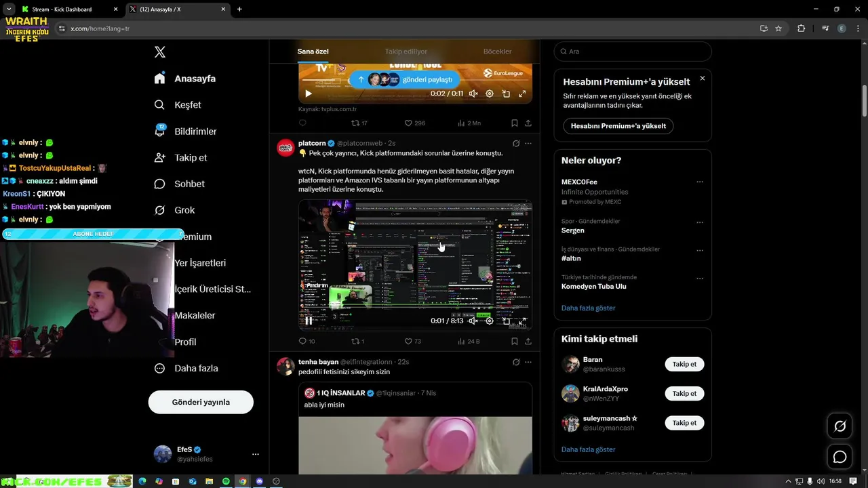
Task: Open MEXC0Fee trend options menu
Action: (x=700, y=182)
